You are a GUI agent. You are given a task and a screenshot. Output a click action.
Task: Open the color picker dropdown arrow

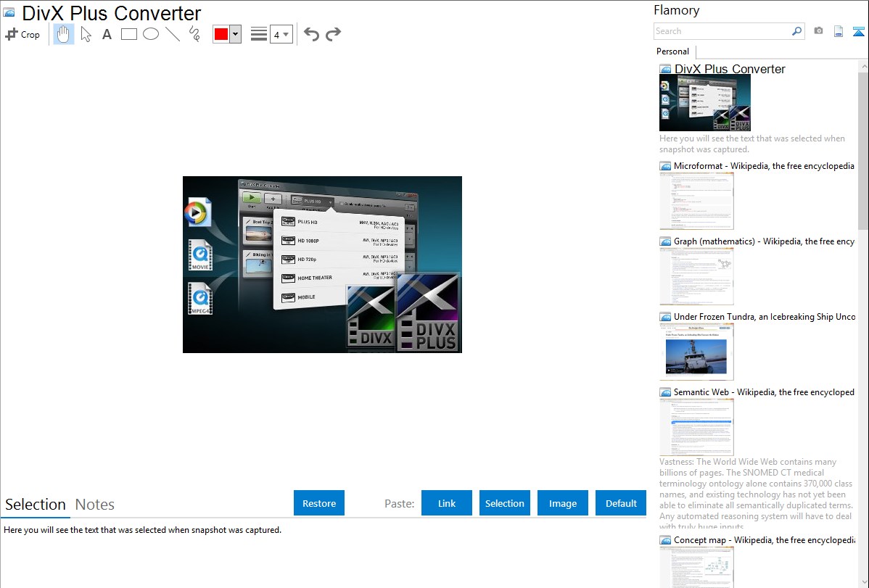pyautogui.click(x=236, y=34)
